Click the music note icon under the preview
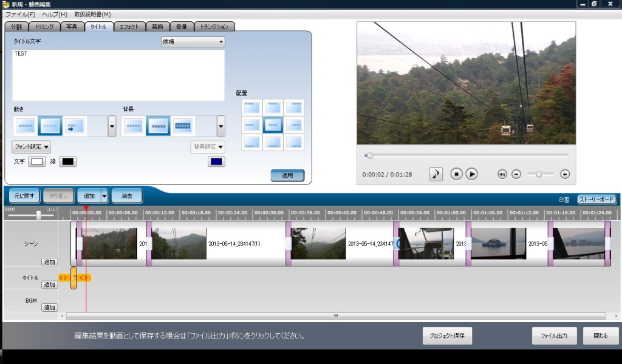This screenshot has height=364, width=622. tap(436, 174)
